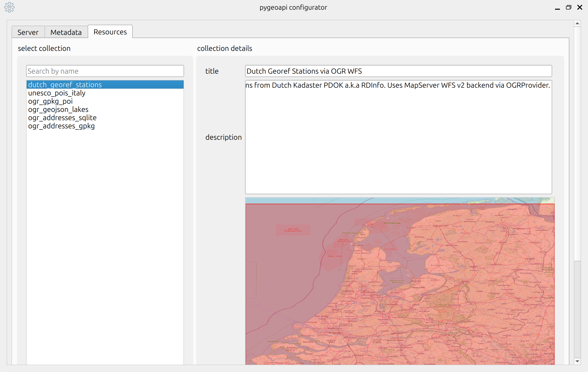588x372 pixels.
Task: Choose ogr_addresses_gpkg in the list
Action: [x=61, y=126]
